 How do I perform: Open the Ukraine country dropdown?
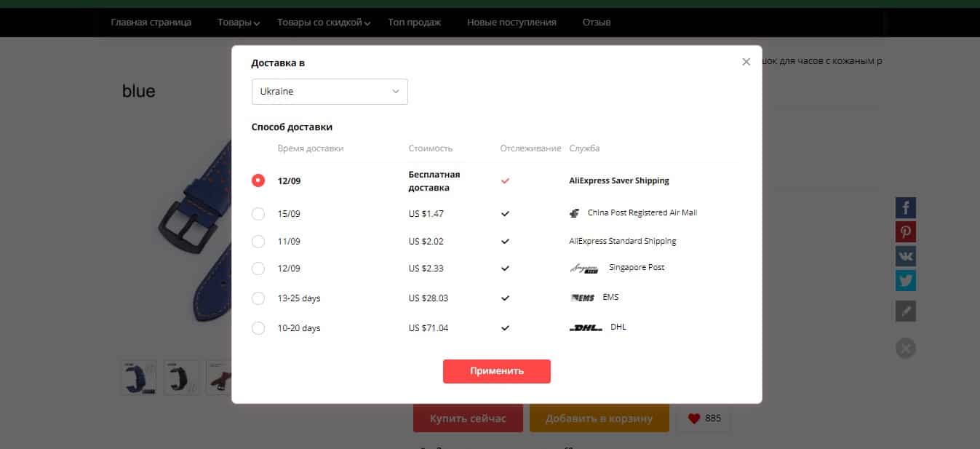330,92
